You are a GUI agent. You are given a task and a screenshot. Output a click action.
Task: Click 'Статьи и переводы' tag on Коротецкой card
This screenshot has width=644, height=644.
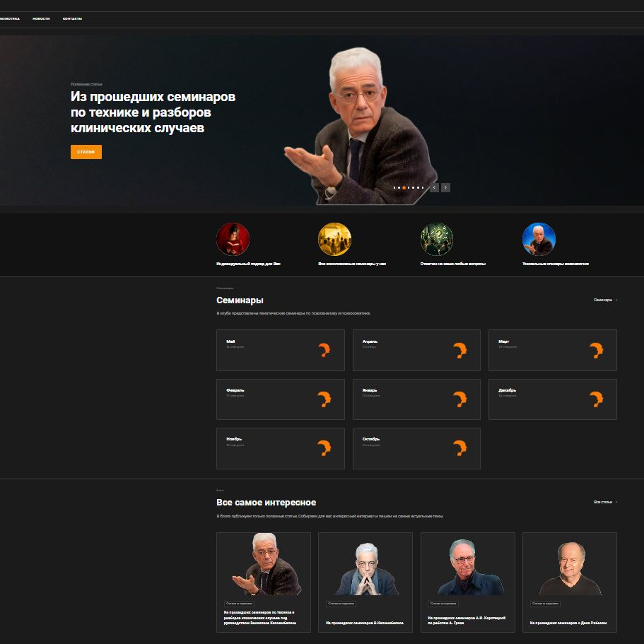click(443, 604)
